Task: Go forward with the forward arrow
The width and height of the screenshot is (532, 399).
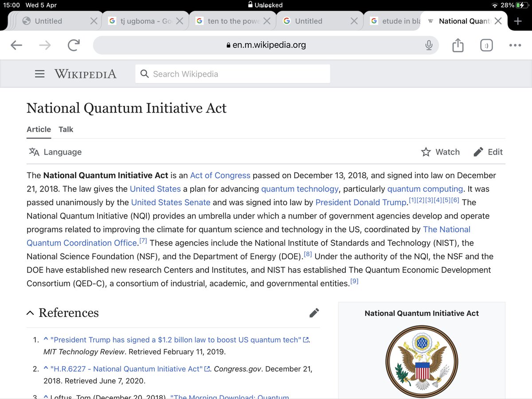Action: pos(45,45)
